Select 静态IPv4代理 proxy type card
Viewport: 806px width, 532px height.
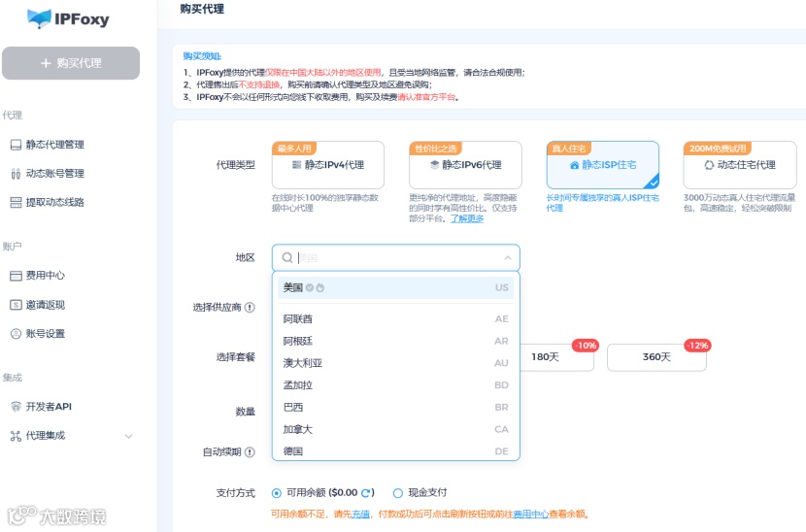click(328, 165)
